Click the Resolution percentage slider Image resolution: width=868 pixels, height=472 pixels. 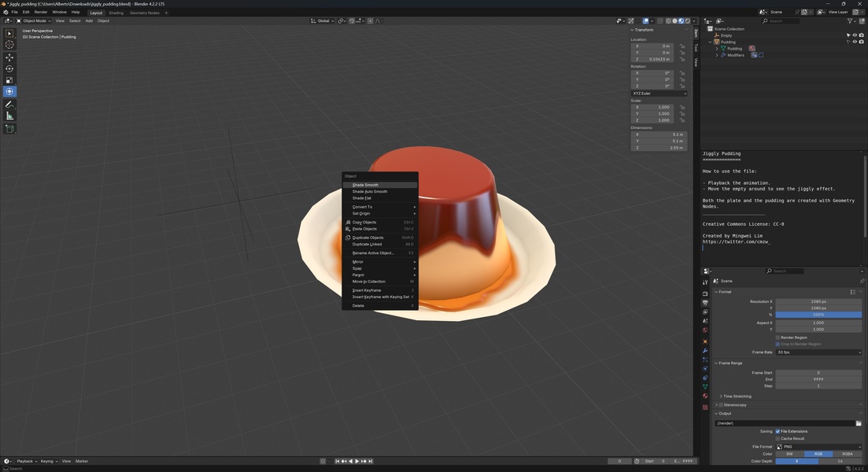point(818,315)
